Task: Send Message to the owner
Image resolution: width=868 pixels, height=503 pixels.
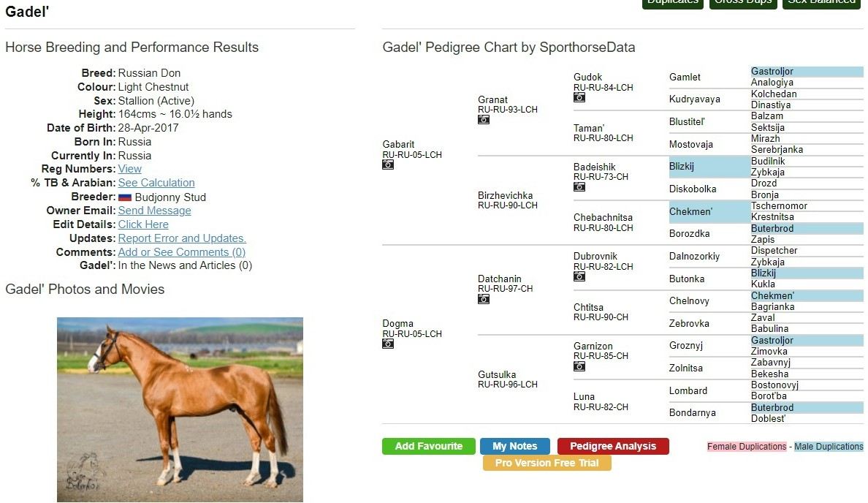Action: (x=154, y=211)
